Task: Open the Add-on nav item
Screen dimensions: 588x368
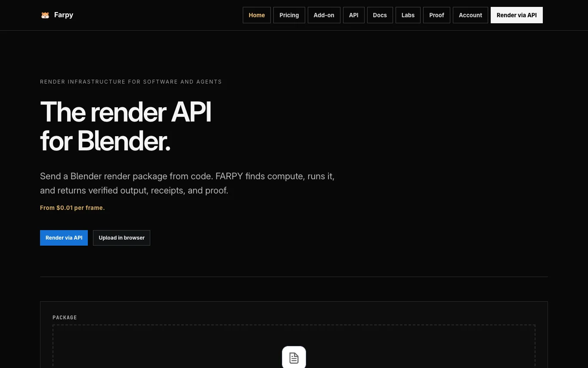Action: tap(324, 15)
